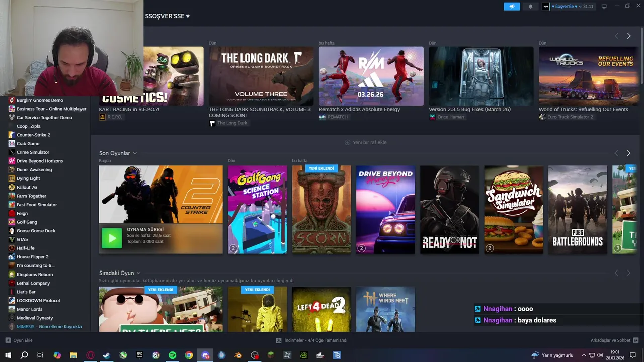Open Opera GX from the taskbar
The width and height of the screenshot is (644, 362).
[x=91, y=355]
